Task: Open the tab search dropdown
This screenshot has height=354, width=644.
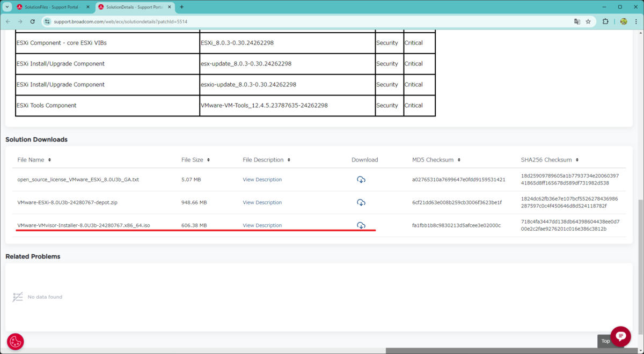Action: click(7, 7)
